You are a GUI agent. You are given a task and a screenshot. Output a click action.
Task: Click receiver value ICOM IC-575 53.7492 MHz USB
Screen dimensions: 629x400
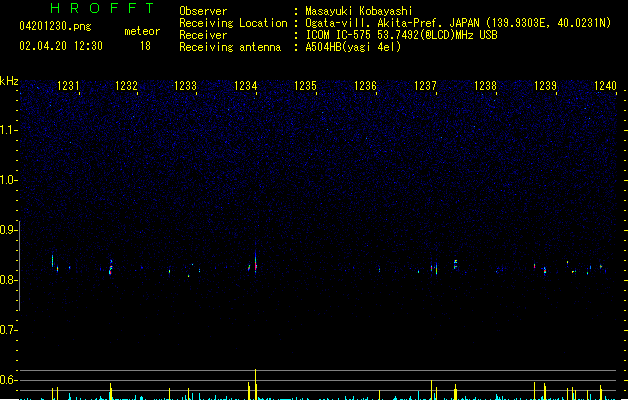tap(402, 35)
